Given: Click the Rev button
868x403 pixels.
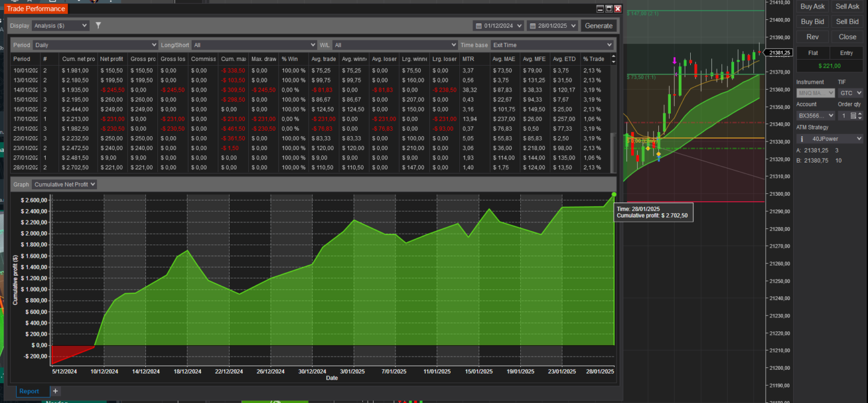Looking at the screenshot, I should click(x=813, y=37).
